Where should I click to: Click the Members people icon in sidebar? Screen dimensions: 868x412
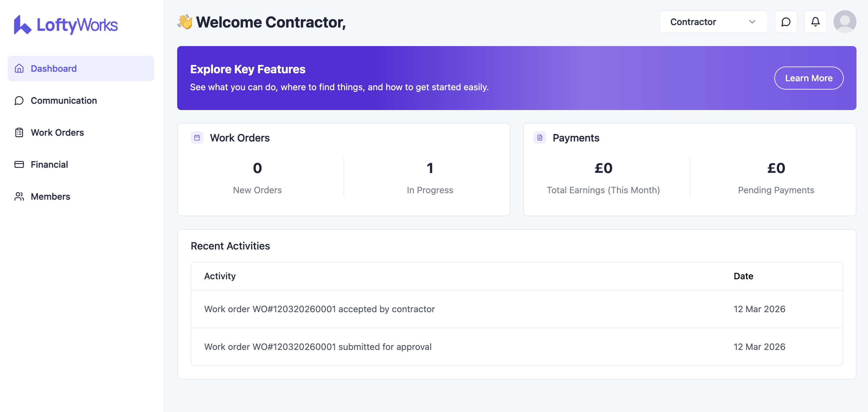coord(19,196)
